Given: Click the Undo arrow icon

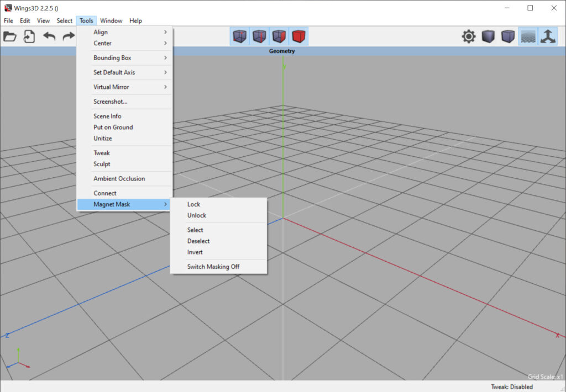Looking at the screenshot, I should pos(49,36).
